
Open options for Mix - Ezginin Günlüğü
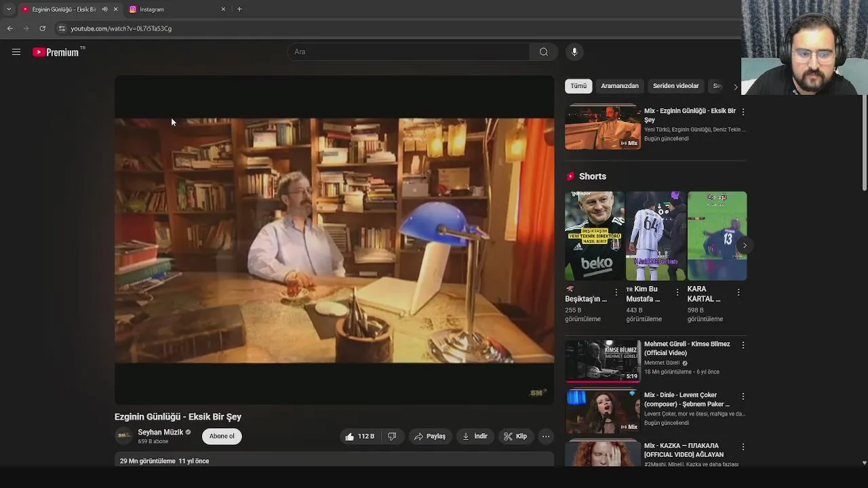coord(743,112)
